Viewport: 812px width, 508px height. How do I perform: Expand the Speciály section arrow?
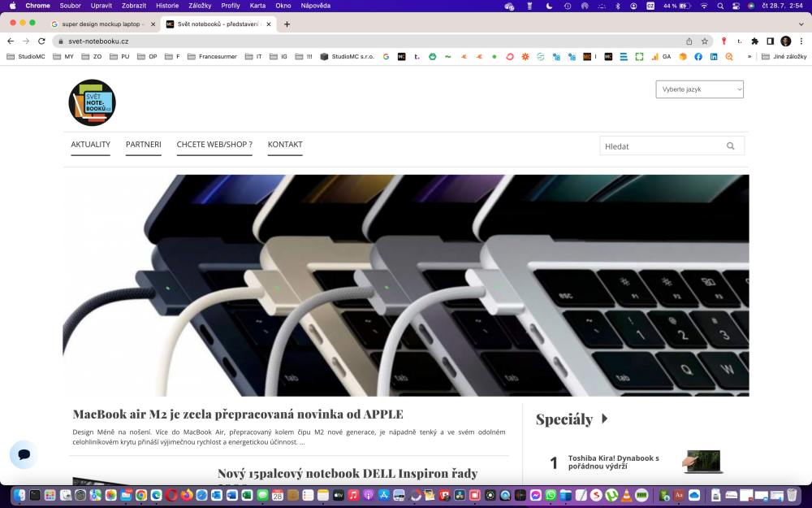604,419
